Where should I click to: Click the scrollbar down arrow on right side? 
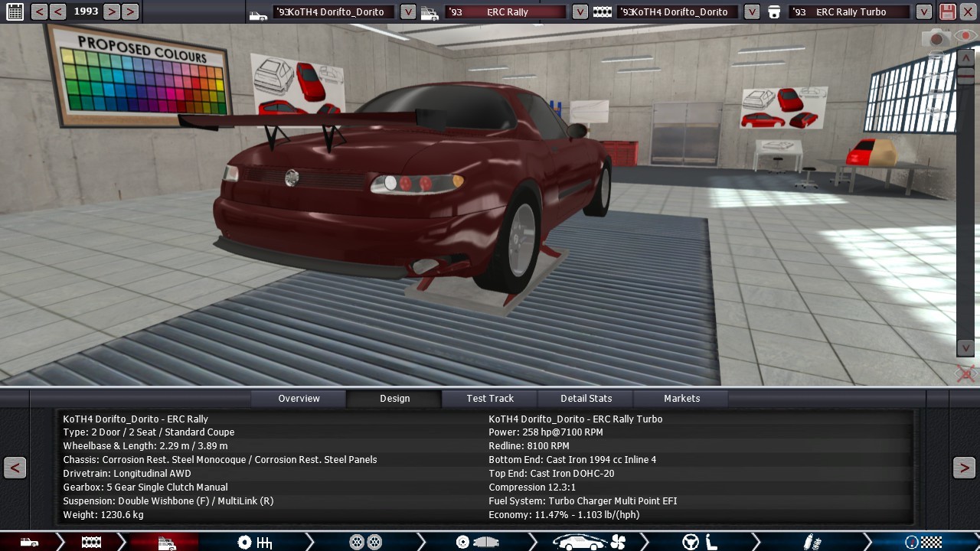point(965,347)
